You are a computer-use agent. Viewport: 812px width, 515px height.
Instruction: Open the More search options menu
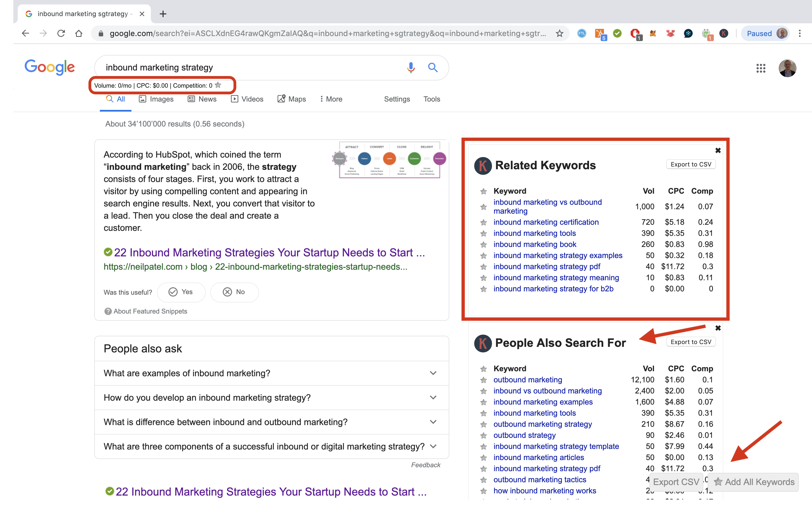[331, 99]
